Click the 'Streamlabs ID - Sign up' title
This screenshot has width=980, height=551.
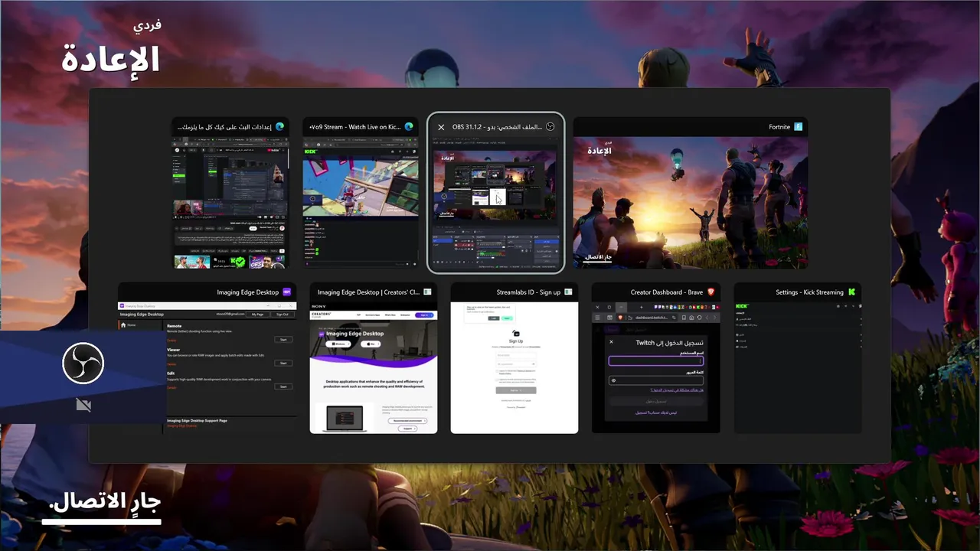point(528,292)
